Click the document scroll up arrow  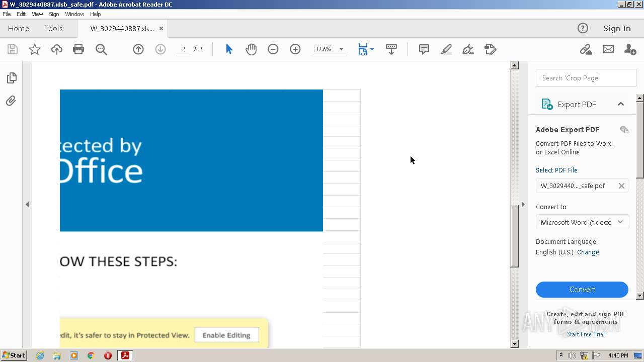[x=514, y=65]
